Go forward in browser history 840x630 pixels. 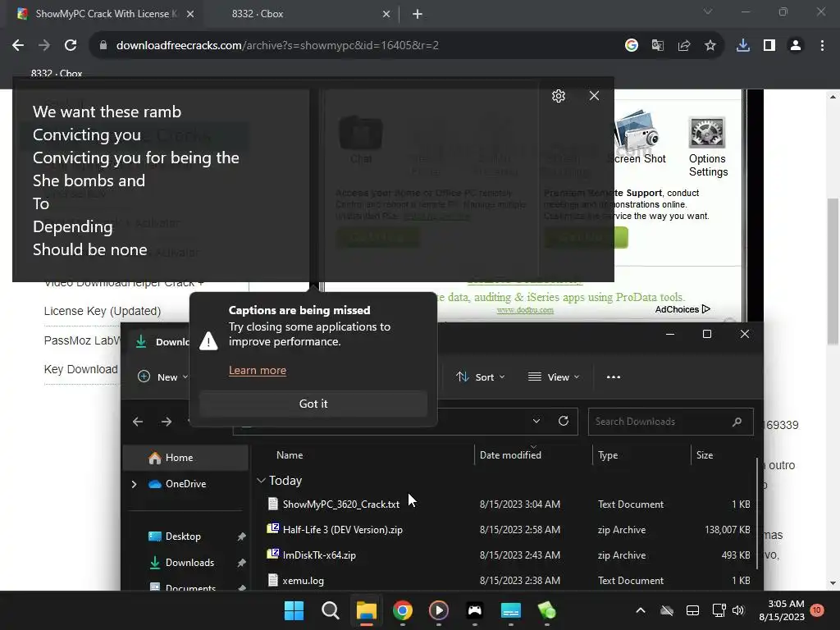click(44, 46)
